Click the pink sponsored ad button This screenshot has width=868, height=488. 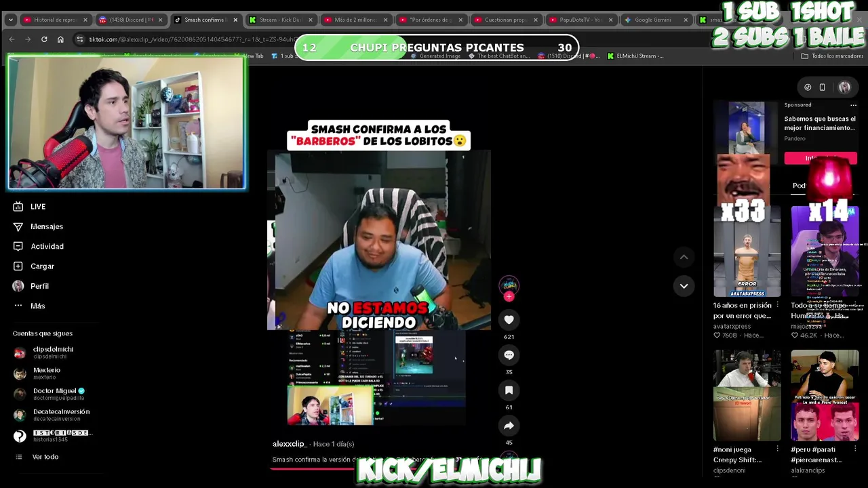(x=821, y=158)
